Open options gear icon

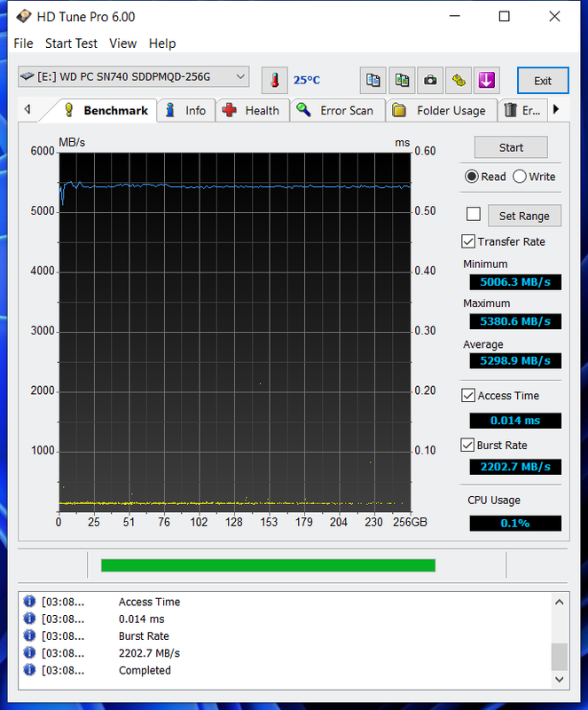pyautogui.click(x=459, y=81)
